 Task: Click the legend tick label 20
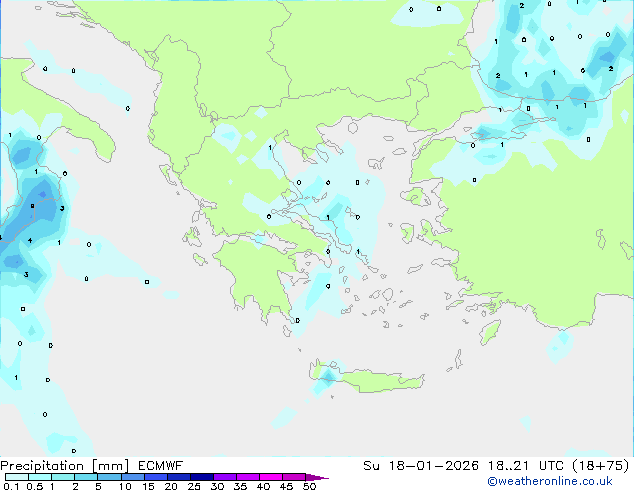click(170, 487)
